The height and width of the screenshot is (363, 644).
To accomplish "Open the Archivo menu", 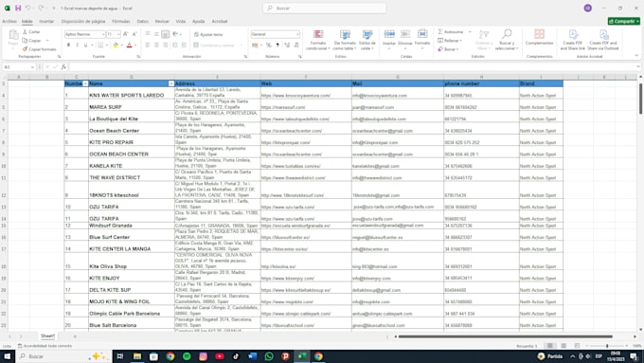I will pos(9,21).
